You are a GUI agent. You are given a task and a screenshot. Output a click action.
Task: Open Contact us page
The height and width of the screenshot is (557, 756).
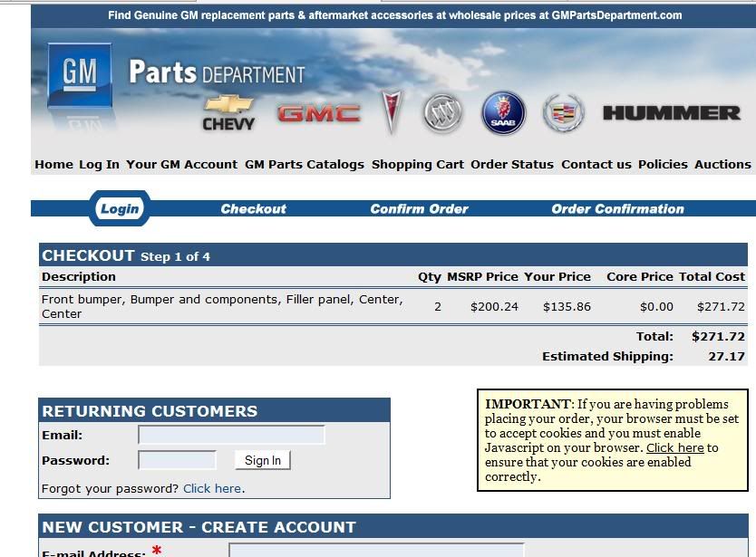pos(596,164)
